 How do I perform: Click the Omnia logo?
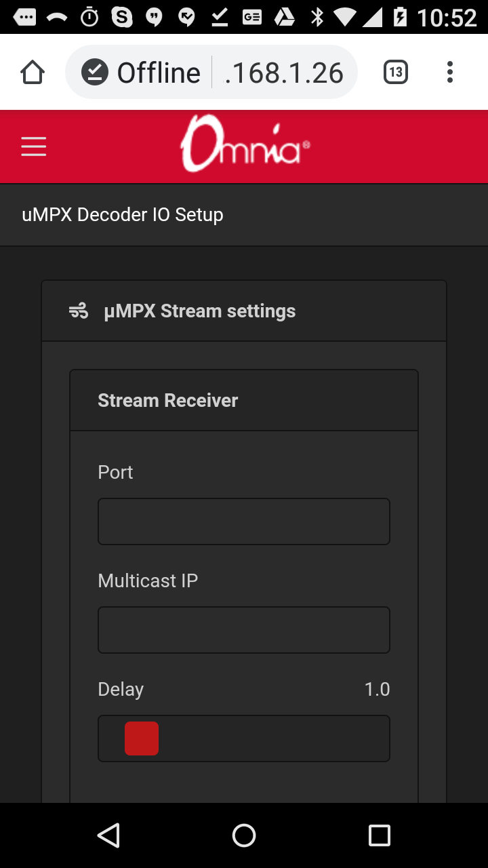(243, 145)
